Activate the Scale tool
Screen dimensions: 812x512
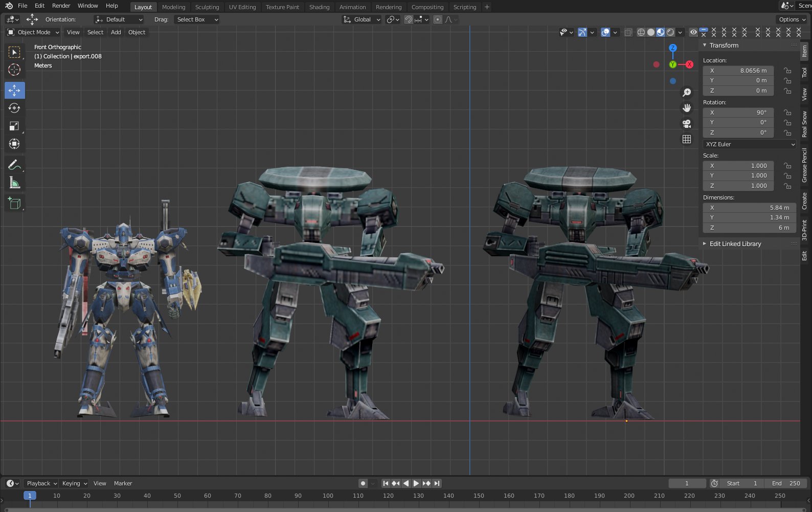point(14,126)
